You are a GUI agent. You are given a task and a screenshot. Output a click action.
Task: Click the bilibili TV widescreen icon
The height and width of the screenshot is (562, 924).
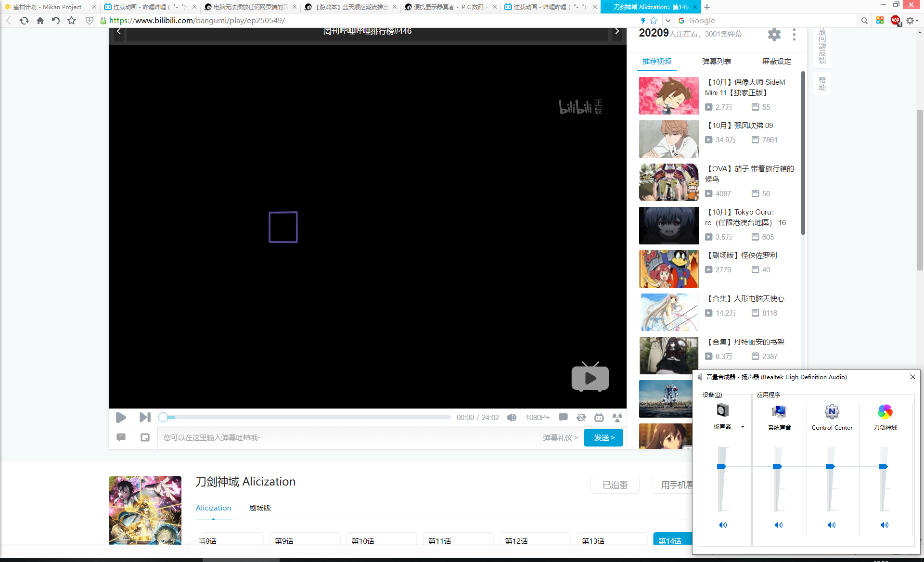(x=599, y=417)
